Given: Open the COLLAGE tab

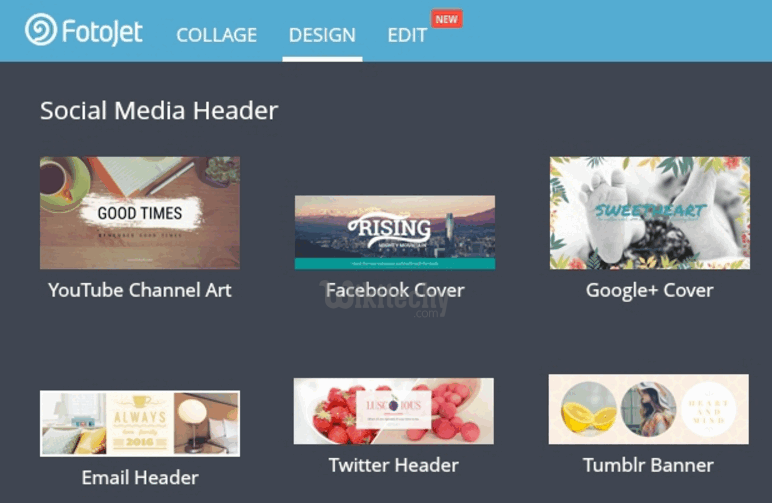Looking at the screenshot, I should [217, 35].
